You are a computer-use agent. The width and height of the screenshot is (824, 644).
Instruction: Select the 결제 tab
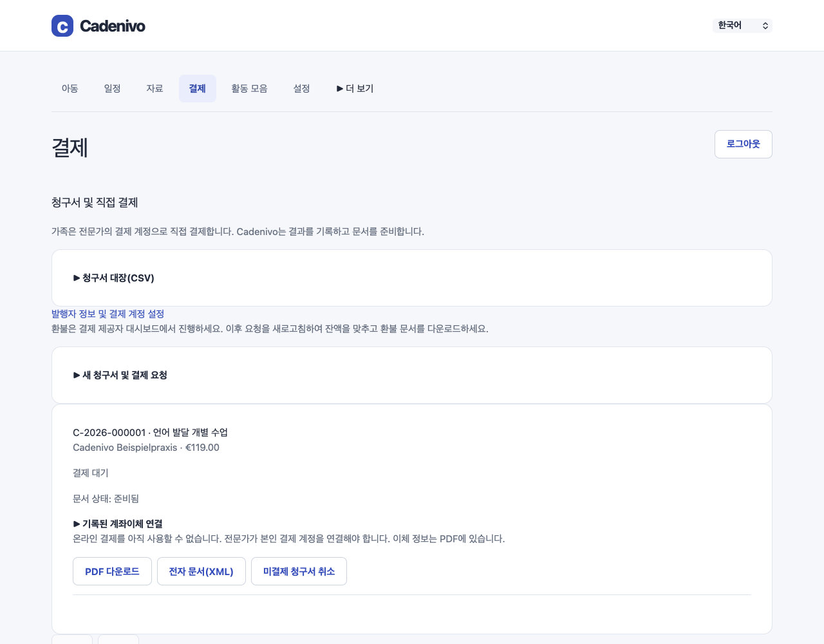click(x=197, y=88)
